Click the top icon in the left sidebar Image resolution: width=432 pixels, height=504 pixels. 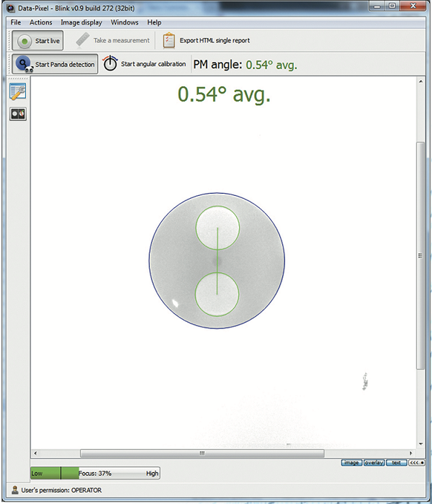tap(17, 91)
